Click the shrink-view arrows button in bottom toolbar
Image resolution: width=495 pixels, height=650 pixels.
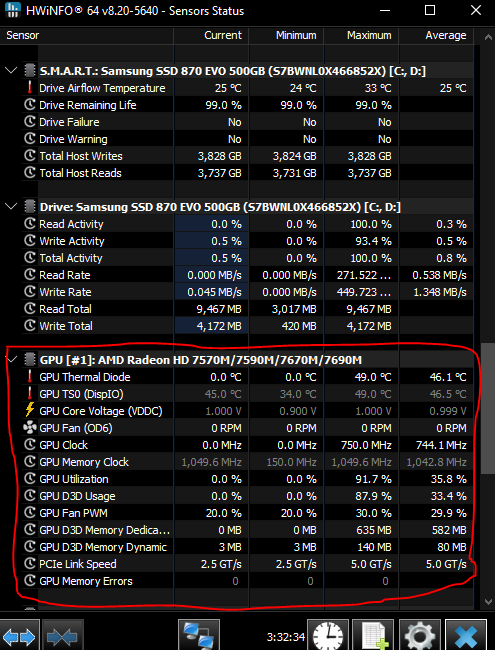coord(63,635)
